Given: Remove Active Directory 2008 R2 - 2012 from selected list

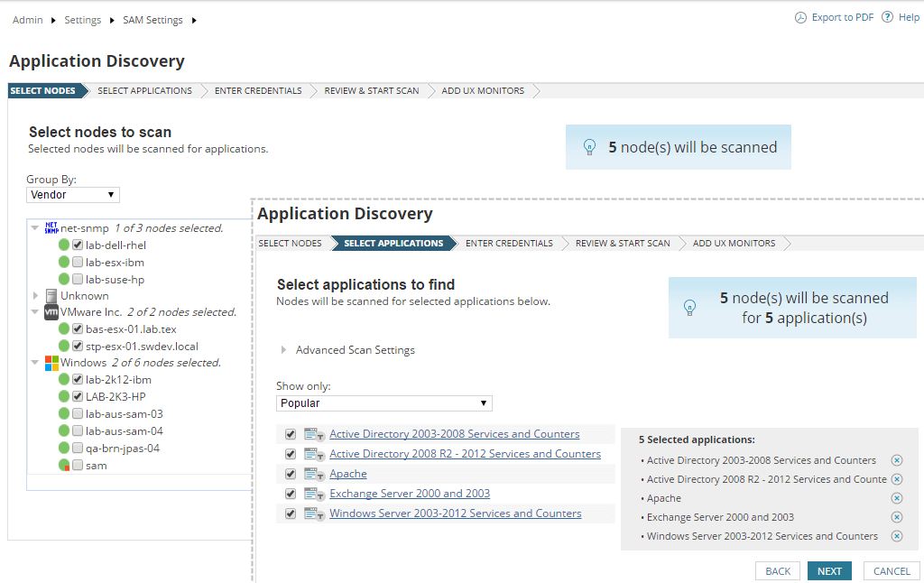Looking at the screenshot, I should pos(896,479).
